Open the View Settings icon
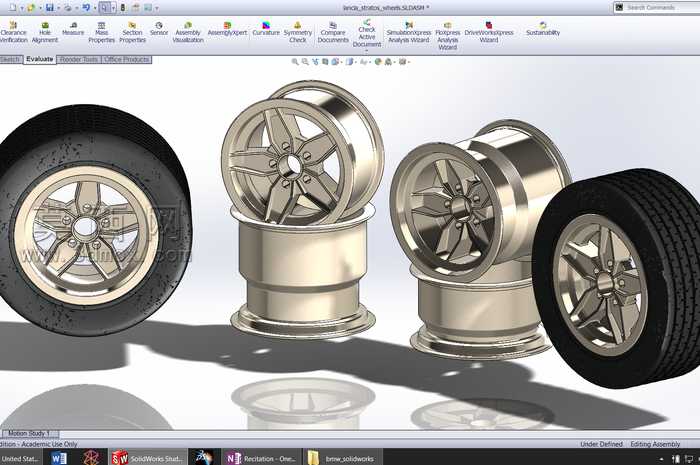Screen dimensions: 700x465 tap(402, 62)
